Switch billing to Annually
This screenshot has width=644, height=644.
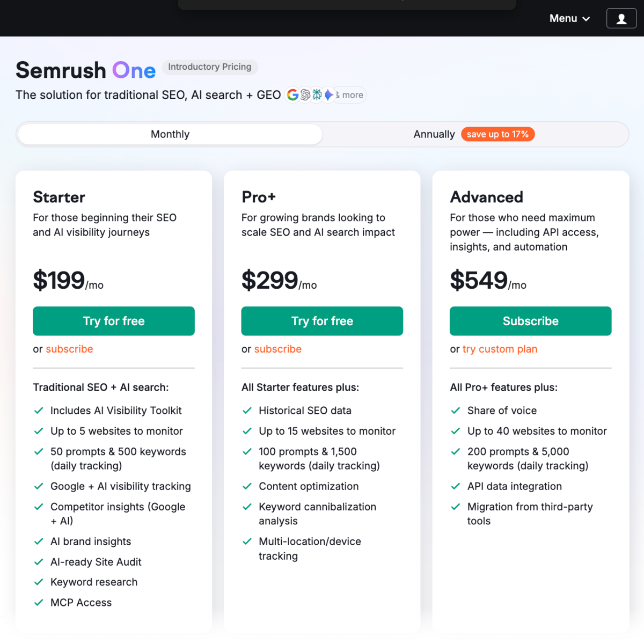(434, 134)
